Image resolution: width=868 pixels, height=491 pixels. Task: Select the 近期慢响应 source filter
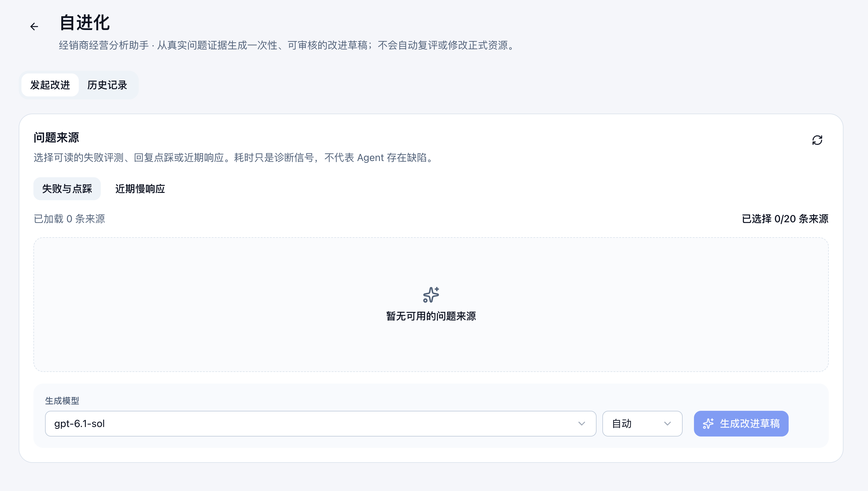pos(140,189)
